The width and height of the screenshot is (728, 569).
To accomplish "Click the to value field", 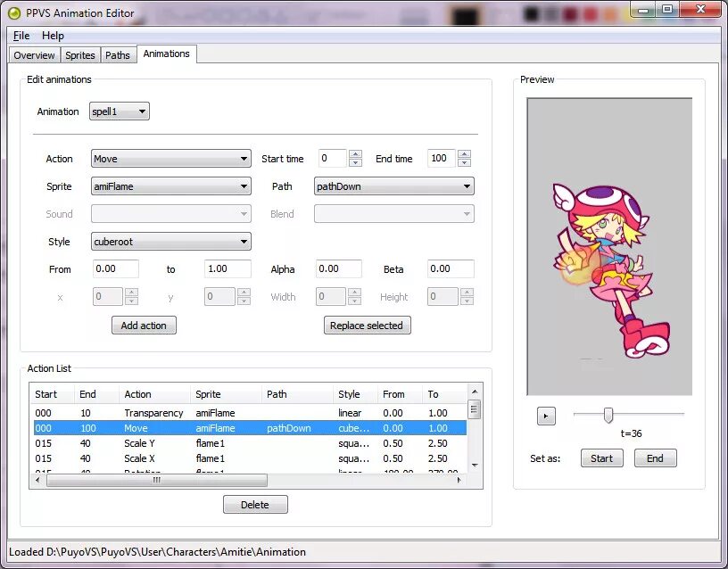I will (x=227, y=268).
